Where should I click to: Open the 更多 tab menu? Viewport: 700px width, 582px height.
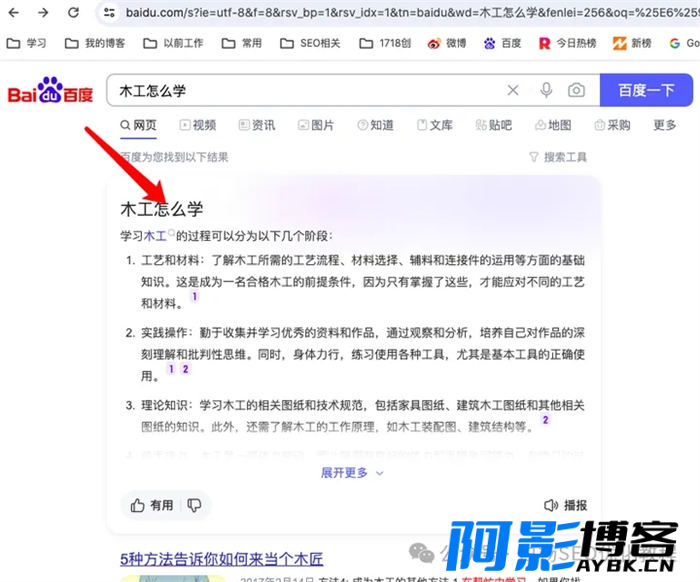coord(665,125)
